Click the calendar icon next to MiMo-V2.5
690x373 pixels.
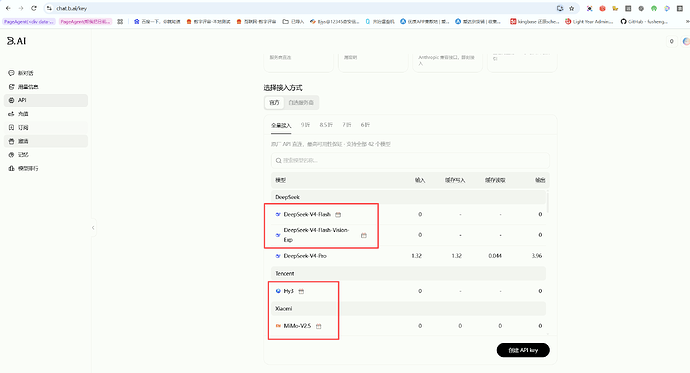(x=319, y=326)
